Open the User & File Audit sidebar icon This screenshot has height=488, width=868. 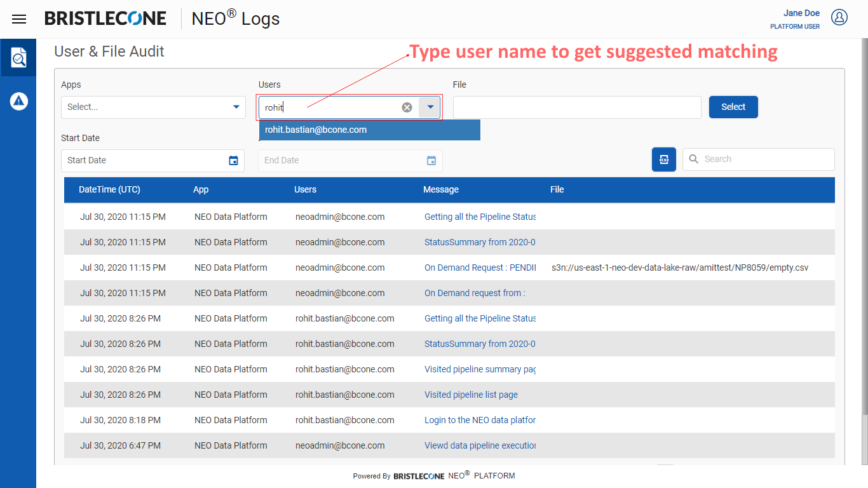(19, 58)
